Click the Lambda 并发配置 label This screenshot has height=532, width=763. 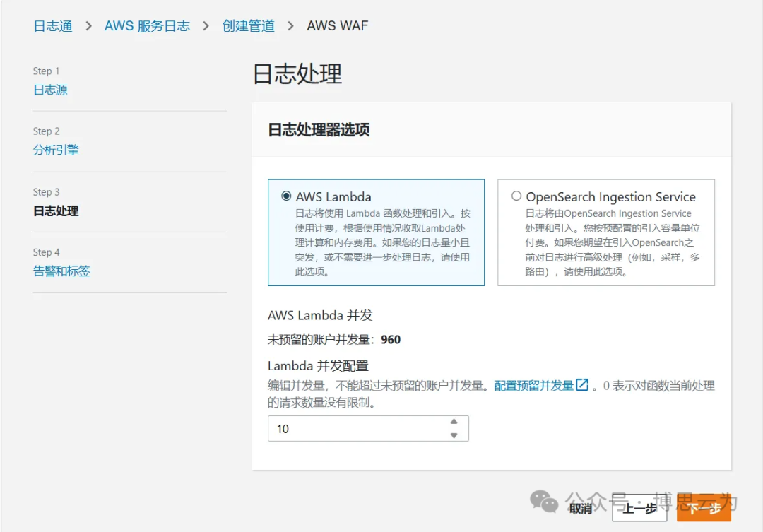coord(318,365)
